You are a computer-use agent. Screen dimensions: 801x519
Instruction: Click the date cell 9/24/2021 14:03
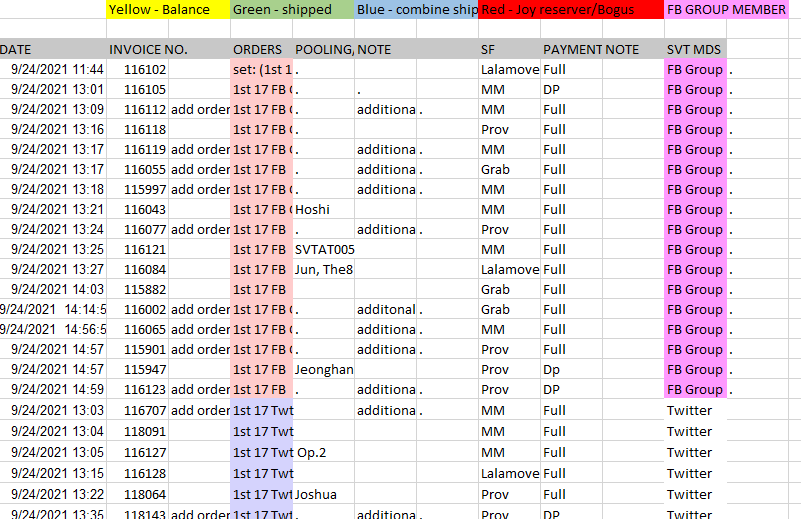(53, 289)
